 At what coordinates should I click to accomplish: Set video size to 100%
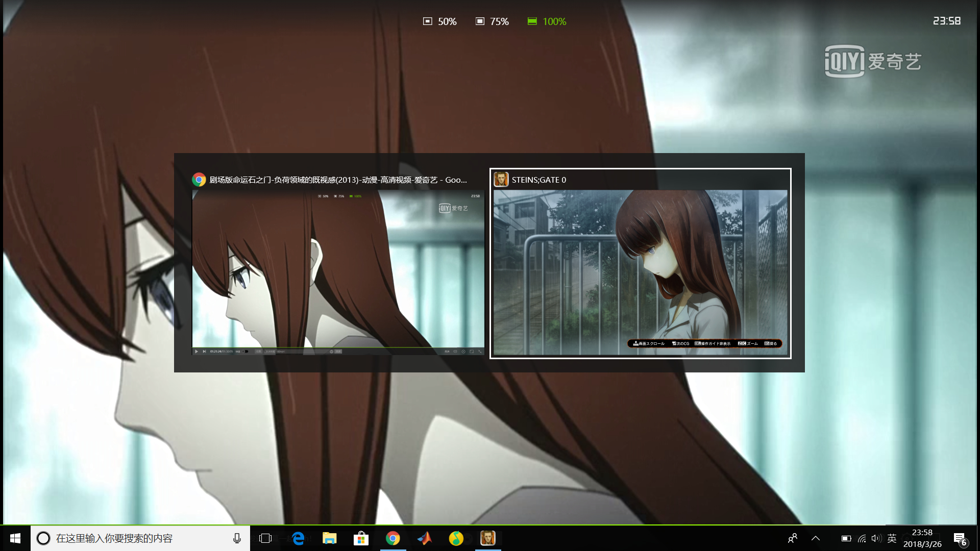(547, 21)
